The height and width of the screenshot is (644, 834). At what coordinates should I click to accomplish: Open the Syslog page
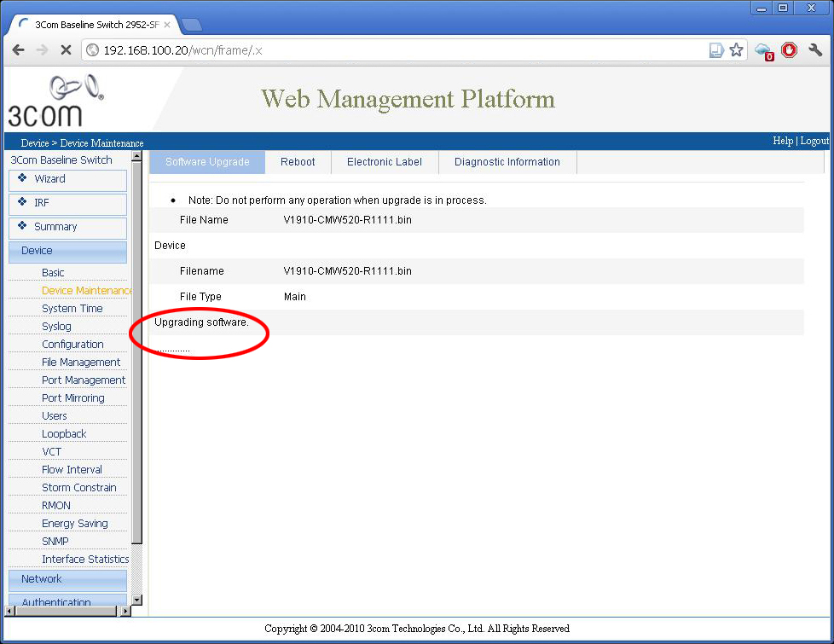pos(56,326)
